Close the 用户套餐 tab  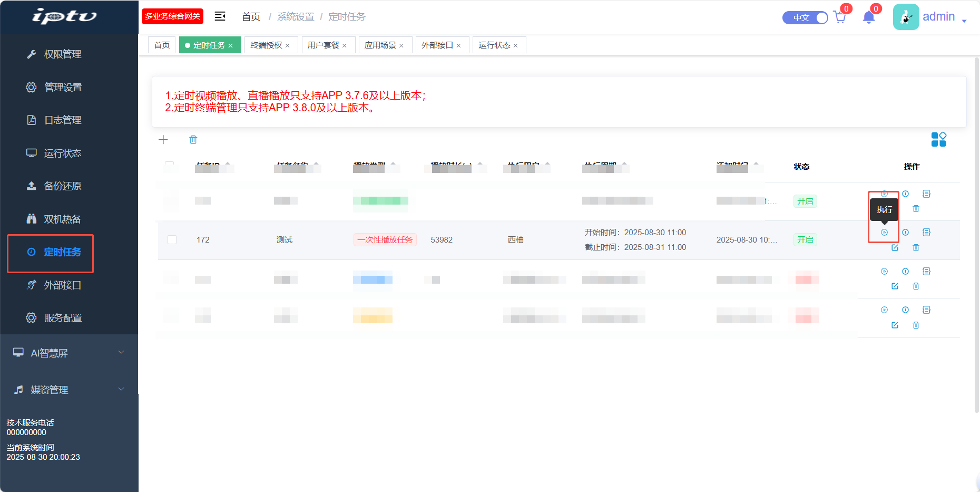click(345, 46)
